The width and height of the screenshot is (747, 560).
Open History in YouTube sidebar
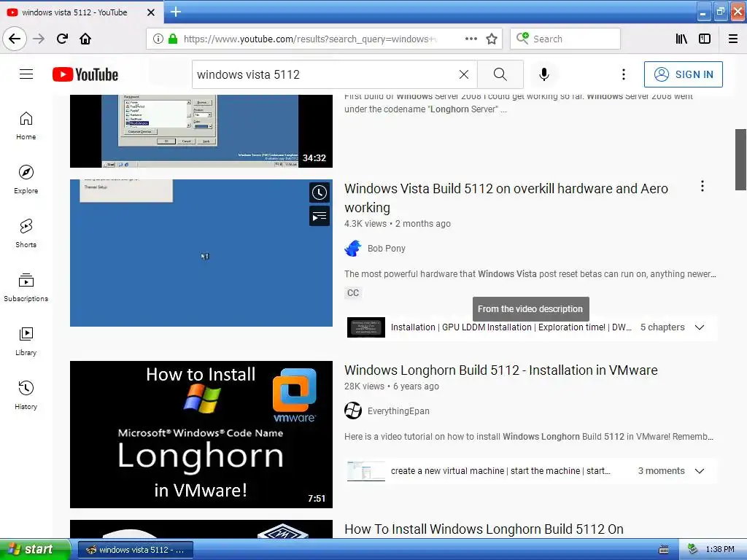click(x=26, y=395)
